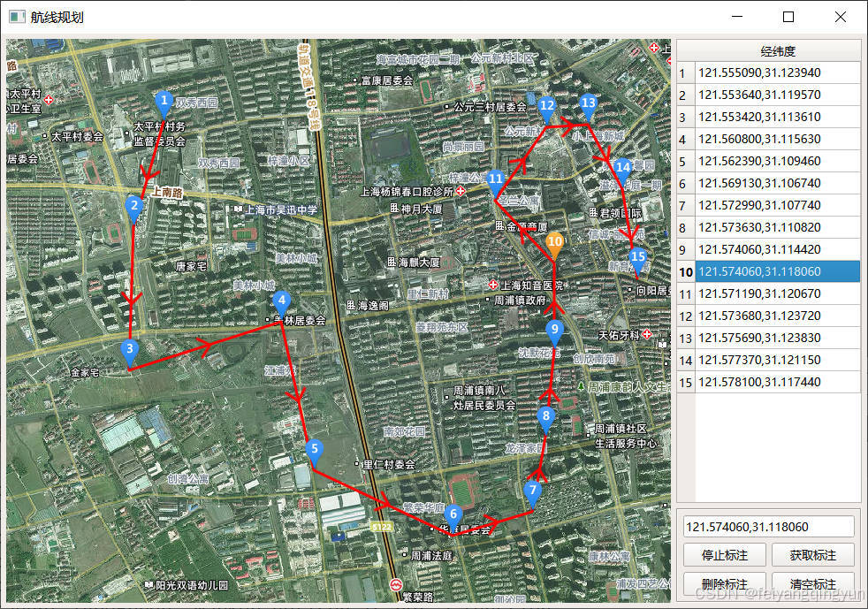Click the 上海市吴迅中学 map label

coord(281,209)
